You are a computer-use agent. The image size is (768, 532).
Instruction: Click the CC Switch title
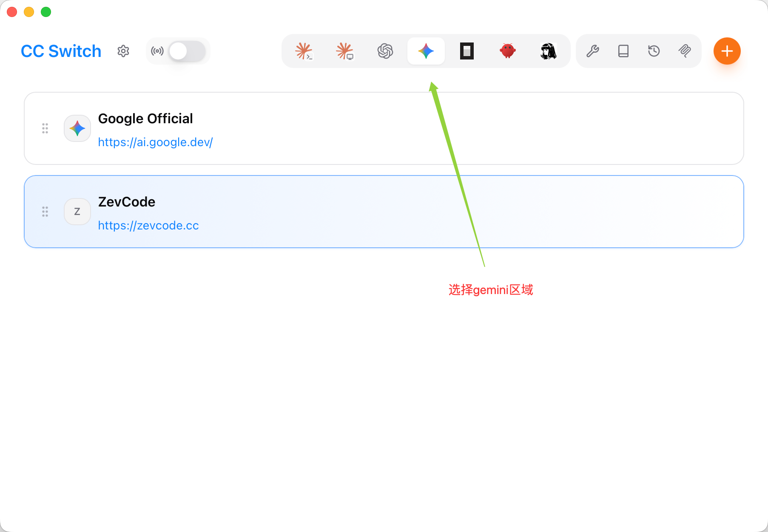(x=61, y=51)
